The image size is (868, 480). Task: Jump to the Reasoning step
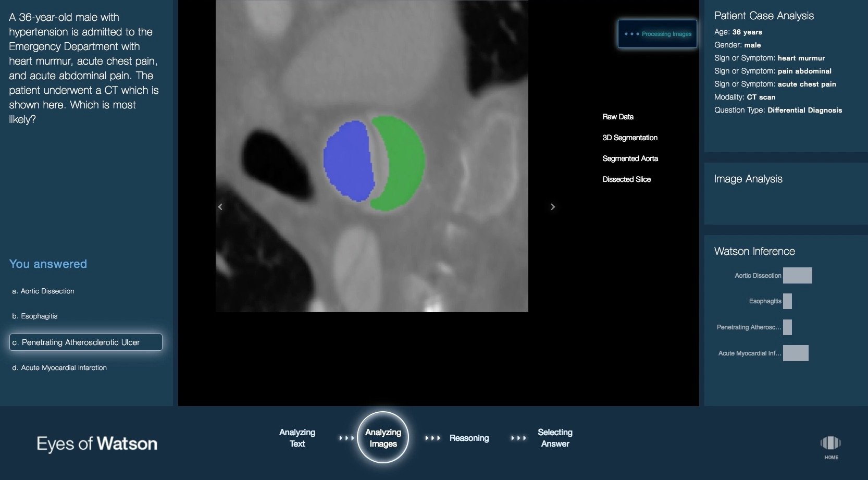click(x=469, y=438)
